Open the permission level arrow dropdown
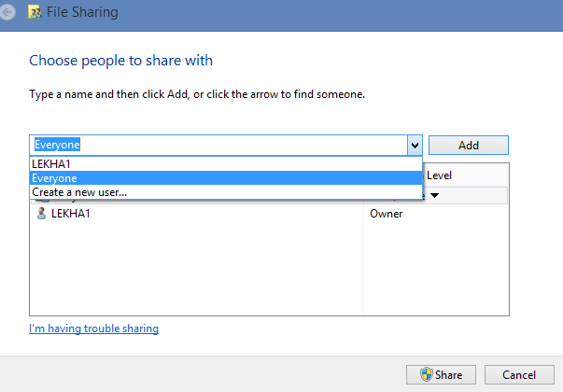The image size is (563, 392). (434, 195)
